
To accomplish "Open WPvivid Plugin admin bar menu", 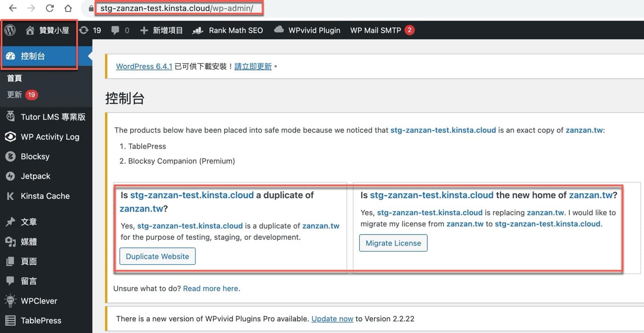I will [x=307, y=30].
